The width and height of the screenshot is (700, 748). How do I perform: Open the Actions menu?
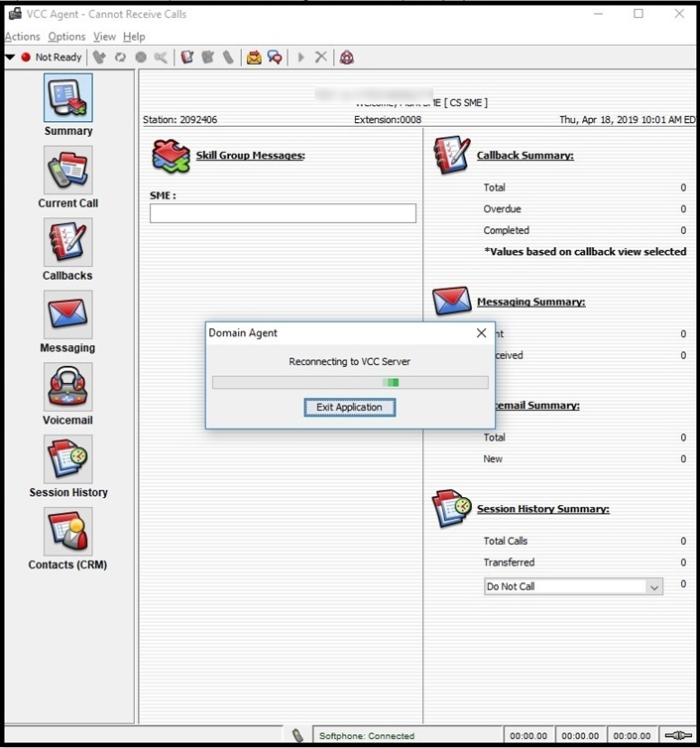click(x=23, y=37)
